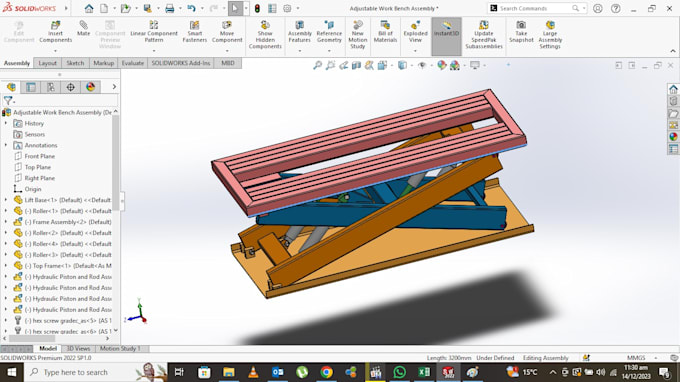
Task: Toggle Instant3D mode
Action: [446, 35]
